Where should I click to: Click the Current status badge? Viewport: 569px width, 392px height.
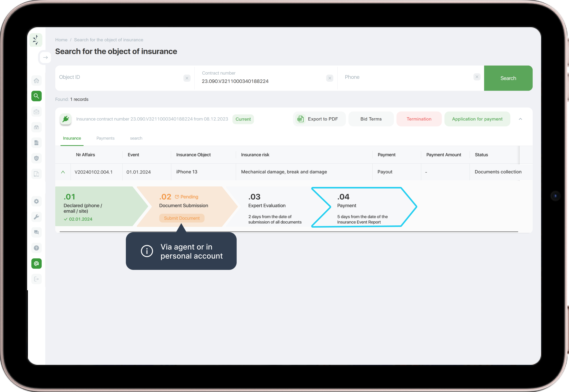(x=243, y=119)
